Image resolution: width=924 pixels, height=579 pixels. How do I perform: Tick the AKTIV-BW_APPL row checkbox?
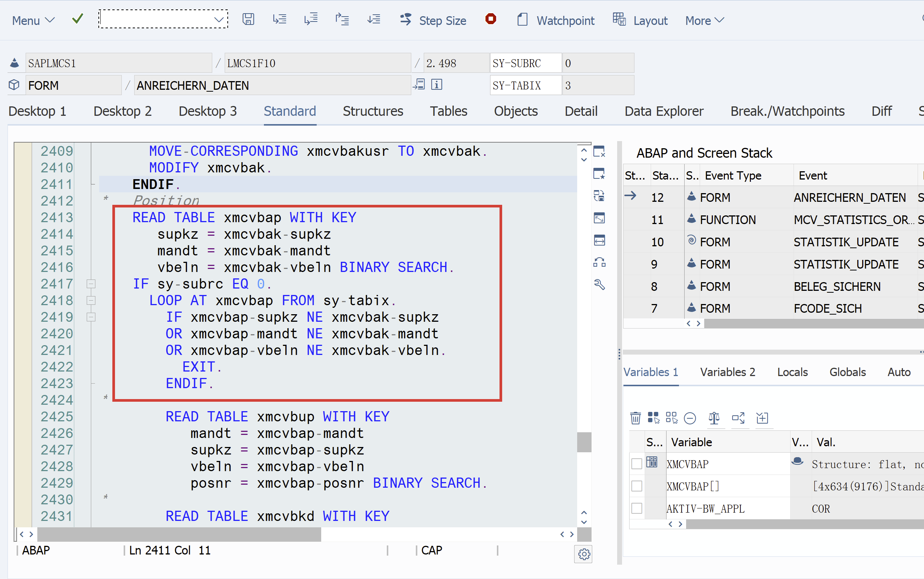(637, 508)
